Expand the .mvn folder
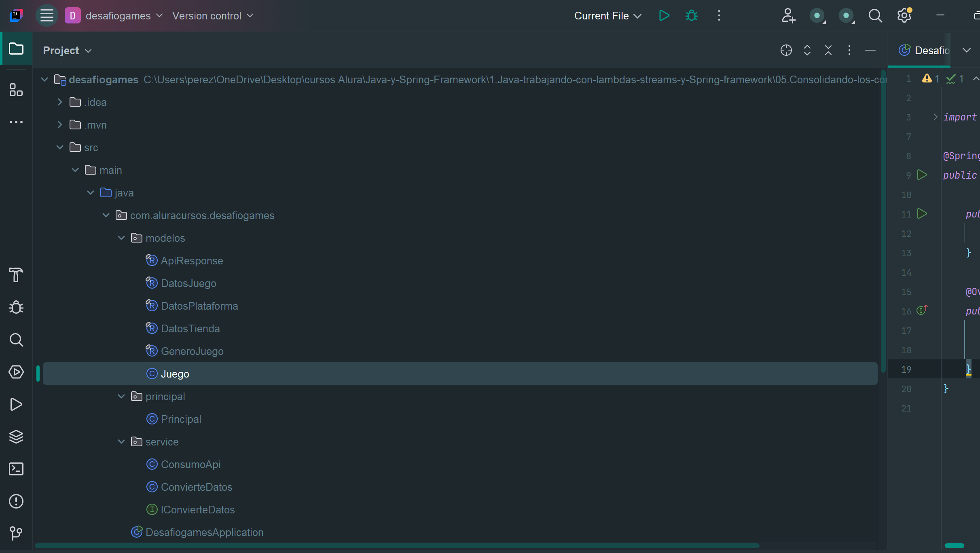980x553 pixels. pos(60,125)
